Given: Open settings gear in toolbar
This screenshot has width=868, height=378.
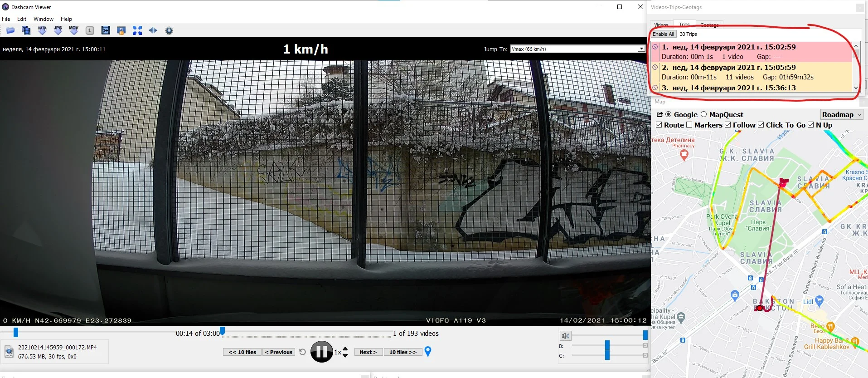Looking at the screenshot, I should [169, 31].
